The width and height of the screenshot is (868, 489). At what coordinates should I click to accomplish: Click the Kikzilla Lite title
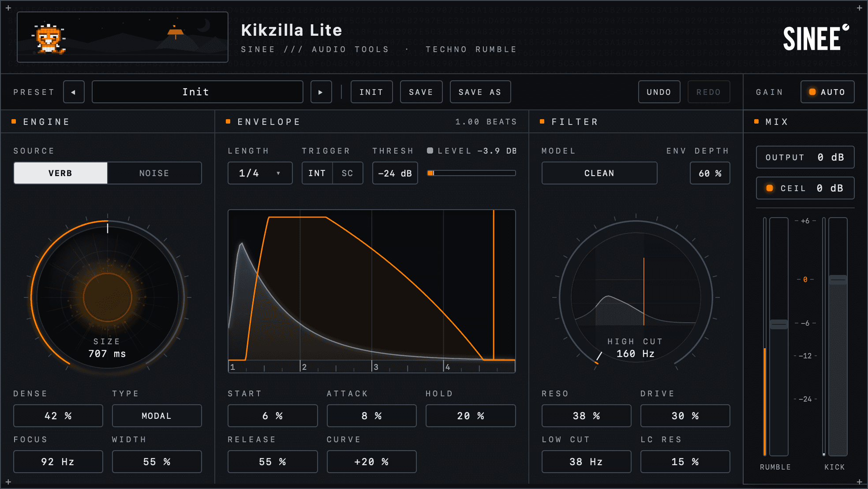292,30
